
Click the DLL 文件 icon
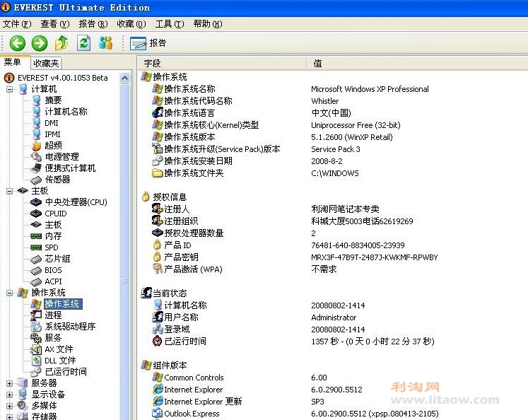pos(36,361)
